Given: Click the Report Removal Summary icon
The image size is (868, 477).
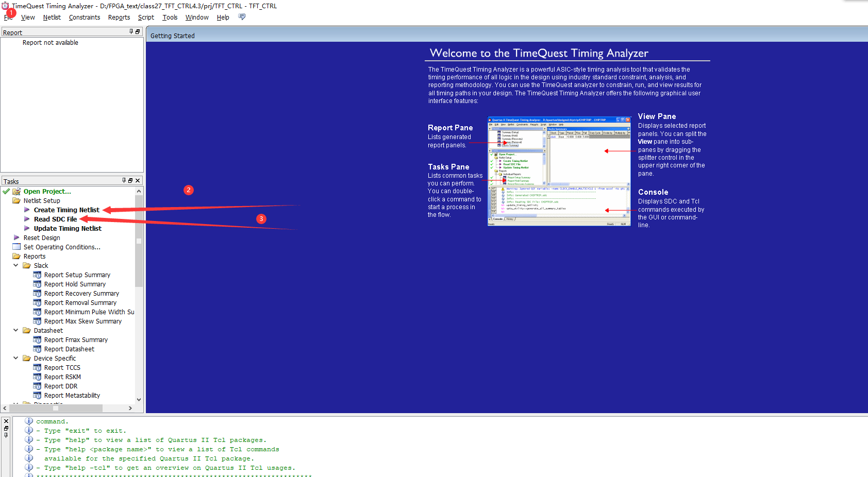Looking at the screenshot, I should [37, 303].
